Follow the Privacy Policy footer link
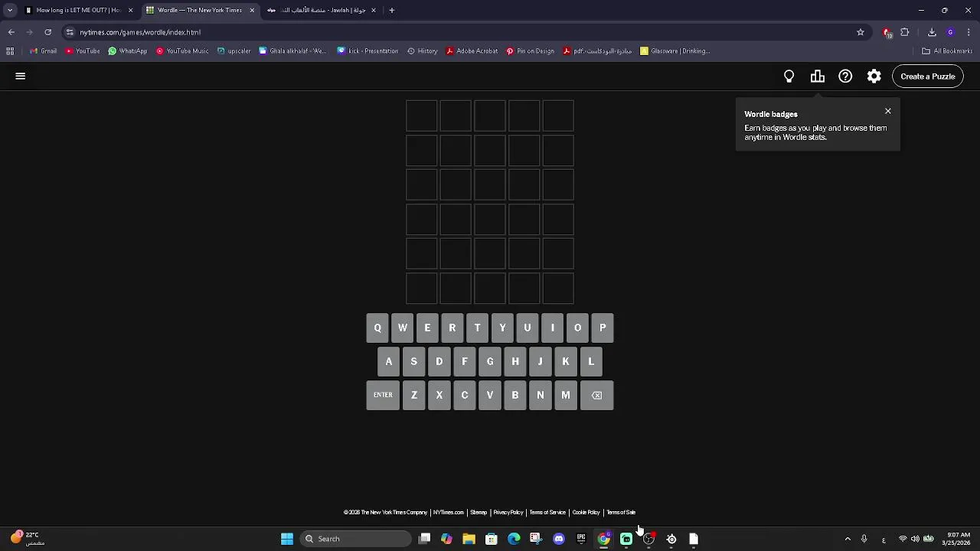Screen dimensions: 980x551 tap(508, 513)
